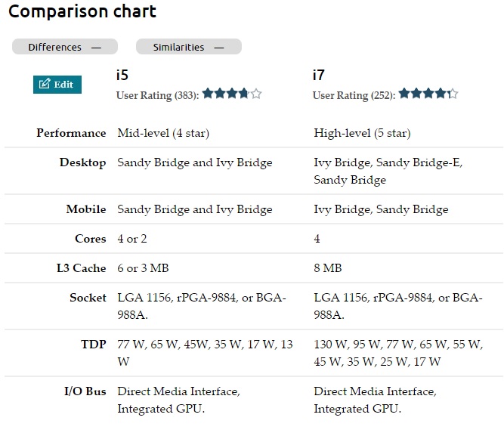The height and width of the screenshot is (436, 504).
Task: Click the first star of i5 rating
Action: click(208, 94)
